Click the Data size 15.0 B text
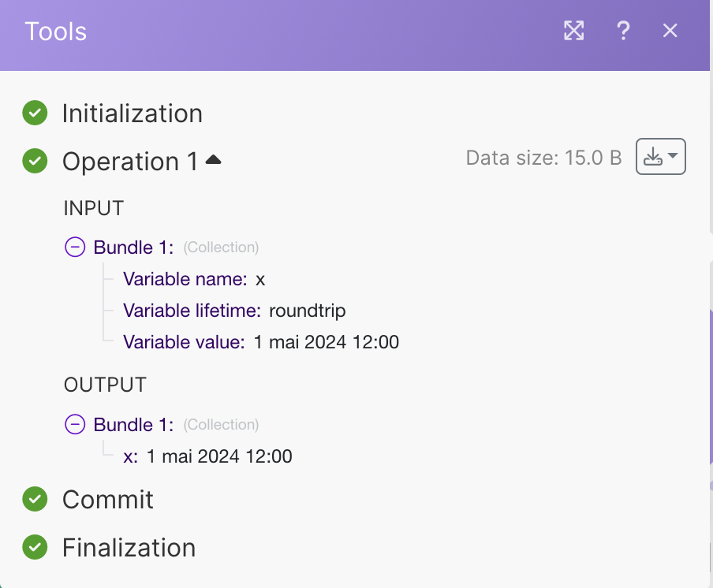713x588 pixels. 543,158
